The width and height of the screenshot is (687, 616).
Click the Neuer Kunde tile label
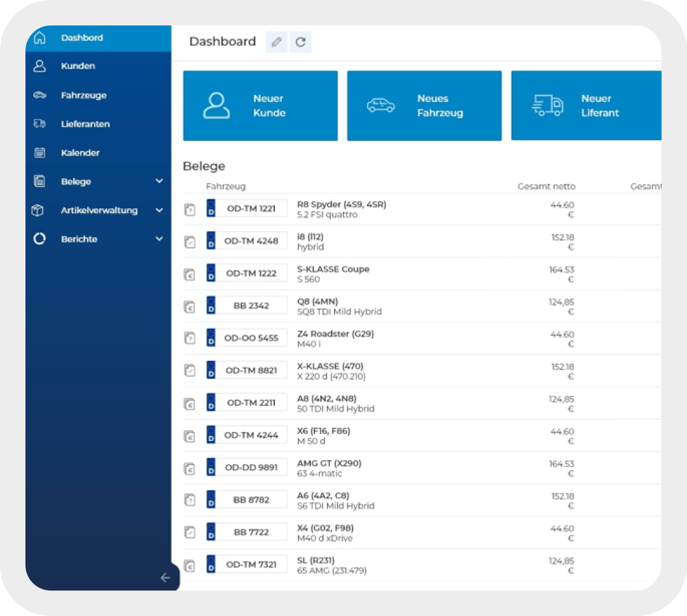269,106
